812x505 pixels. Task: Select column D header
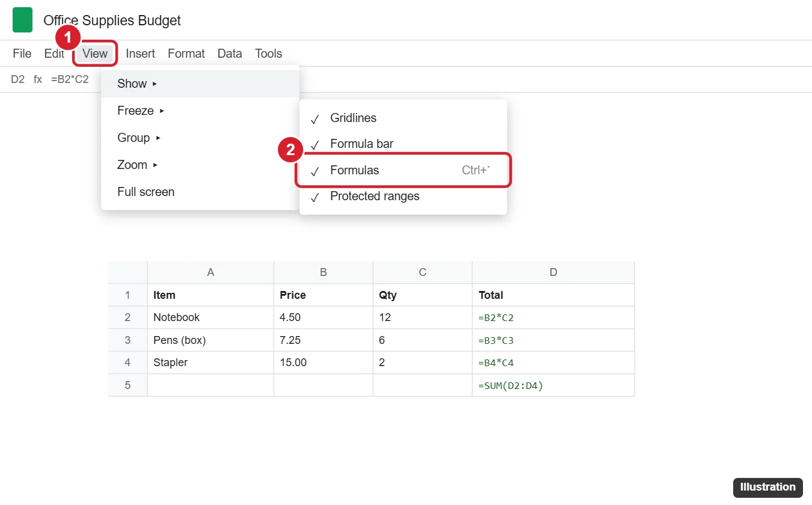553,272
